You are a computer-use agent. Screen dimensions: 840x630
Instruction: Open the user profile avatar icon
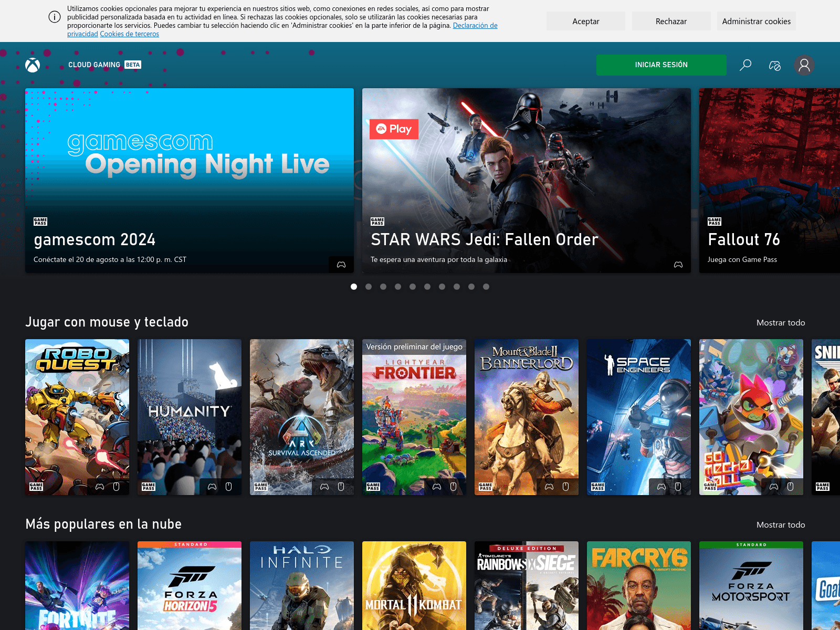click(804, 65)
